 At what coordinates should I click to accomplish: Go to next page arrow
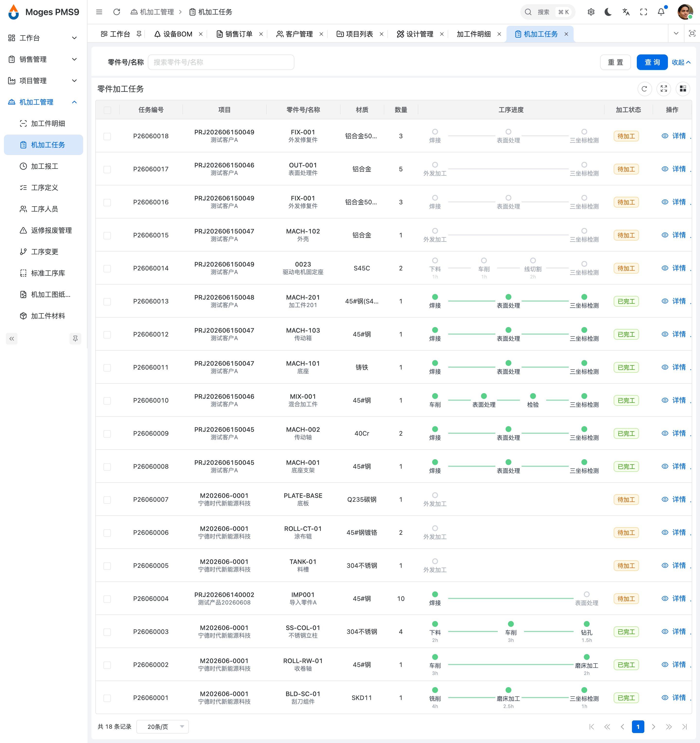(x=654, y=726)
